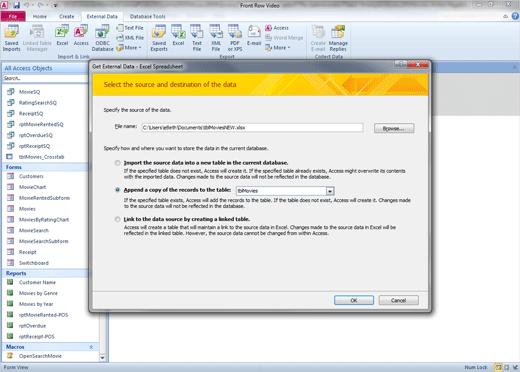The image size is (520, 372).
Task: Open the tblMovies table dropdown
Action: coord(330,191)
